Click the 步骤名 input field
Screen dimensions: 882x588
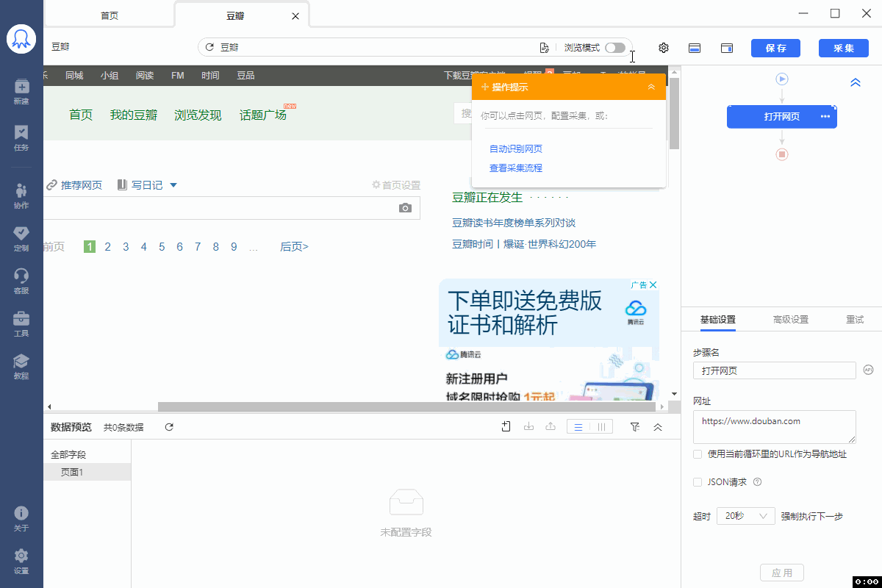coord(775,370)
